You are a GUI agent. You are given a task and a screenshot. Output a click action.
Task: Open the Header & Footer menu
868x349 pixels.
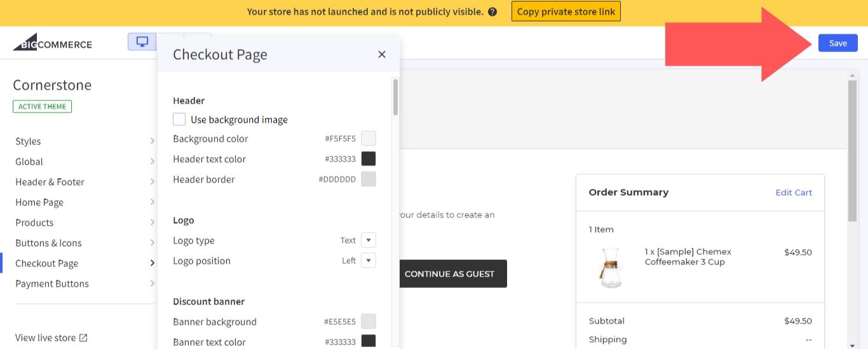click(x=50, y=182)
